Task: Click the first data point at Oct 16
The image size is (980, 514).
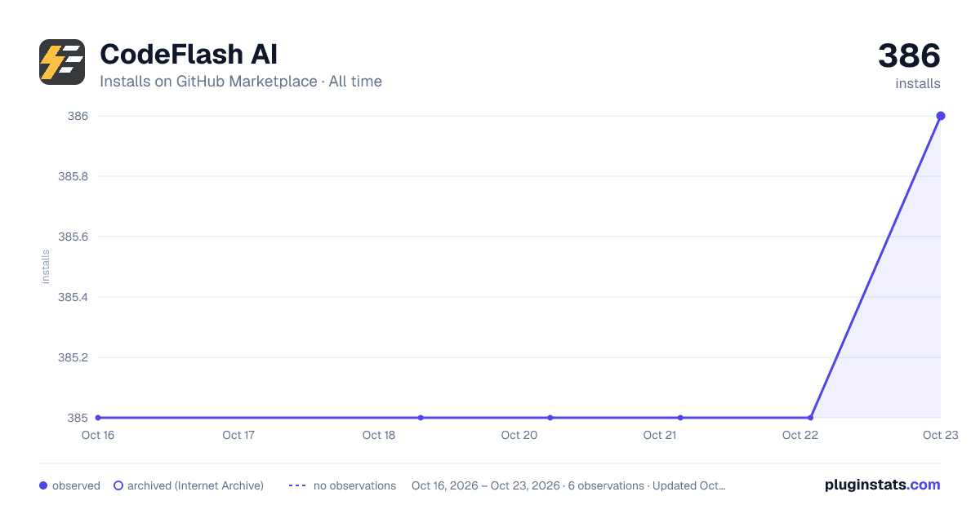Action: (98, 418)
